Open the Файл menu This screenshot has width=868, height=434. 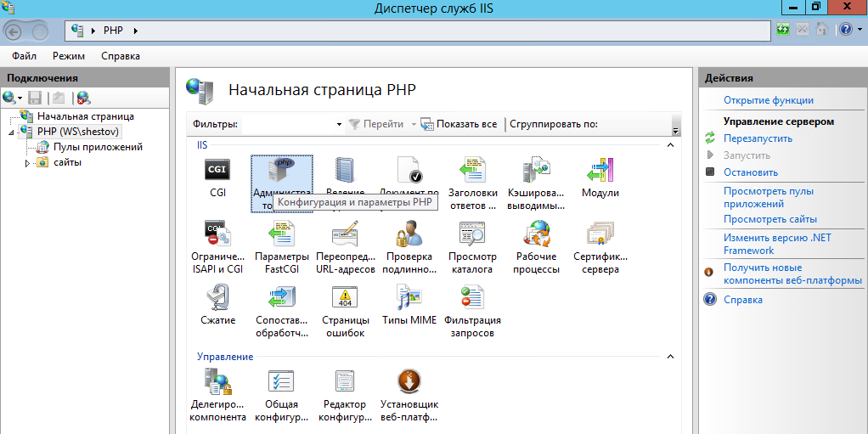click(24, 56)
